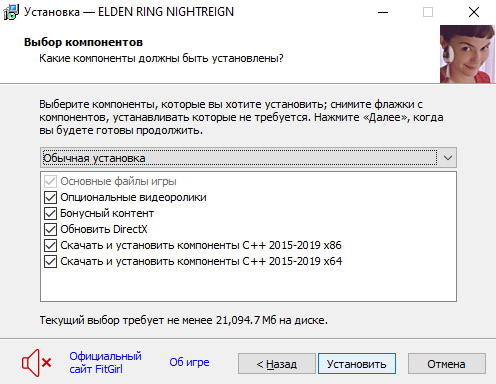Uncheck Бонусный контент checkbox
The width and height of the screenshot is (496, 384).
pyautogui.click(x=50, y=213)
